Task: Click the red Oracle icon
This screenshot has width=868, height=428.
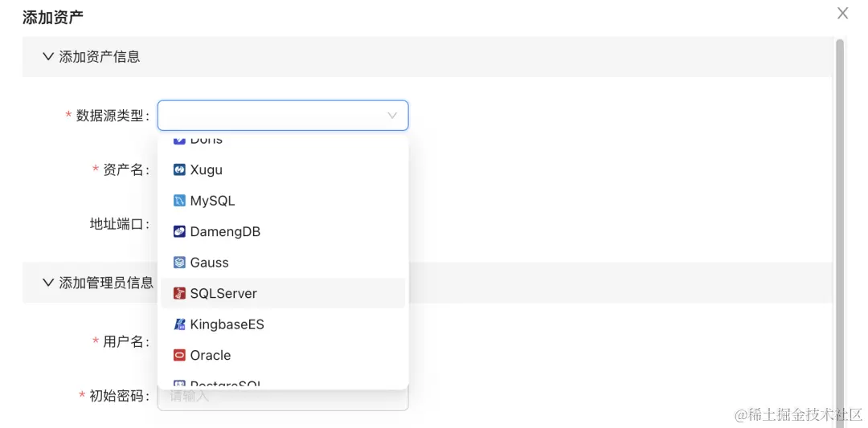Action: [x=180, y=355]
